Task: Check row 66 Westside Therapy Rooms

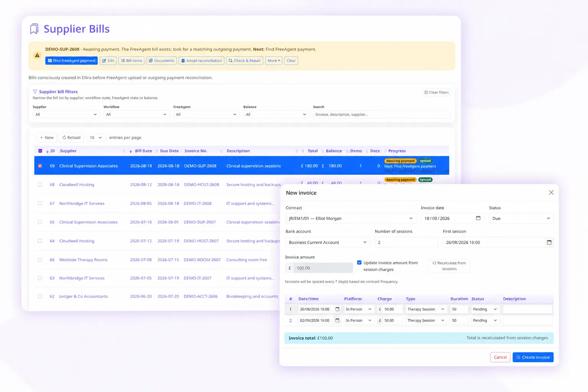Action: click(x=40, y=260)
